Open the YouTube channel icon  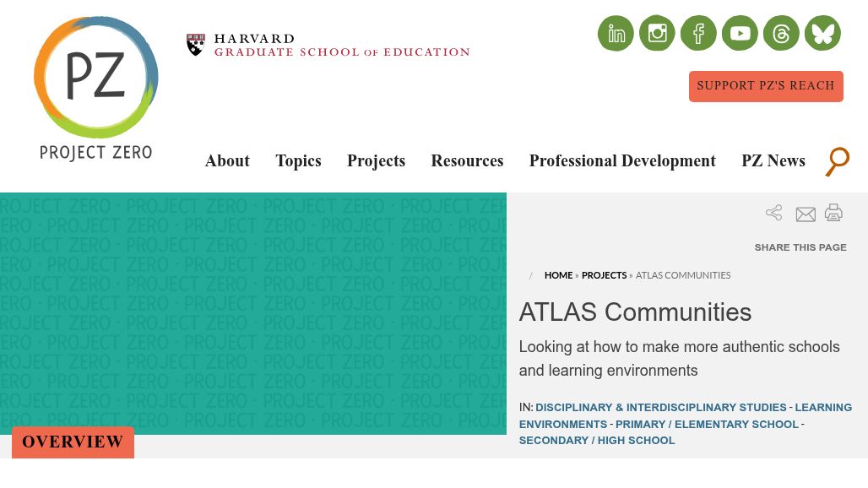coord(740,34)
